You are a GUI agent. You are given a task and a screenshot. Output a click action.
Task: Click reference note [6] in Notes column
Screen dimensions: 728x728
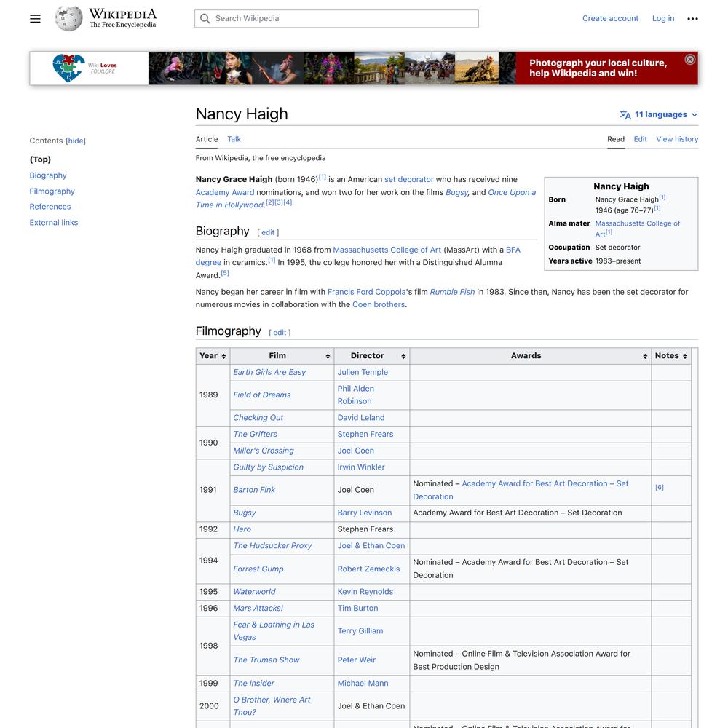(x=660, y=487)
